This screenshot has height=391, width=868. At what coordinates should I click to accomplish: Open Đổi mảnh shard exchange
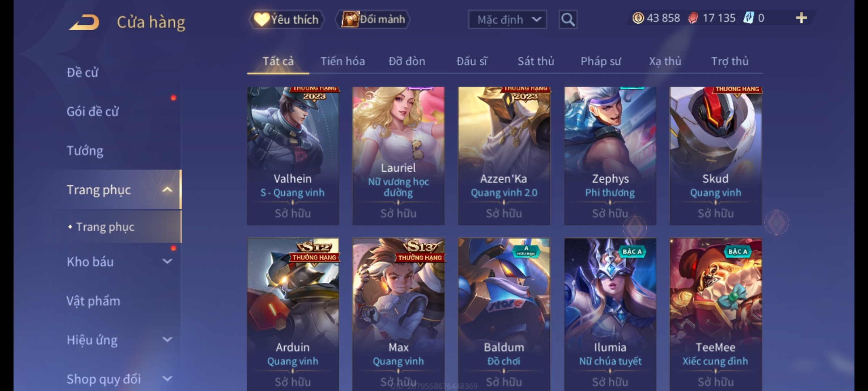click(x=373, y=20)
